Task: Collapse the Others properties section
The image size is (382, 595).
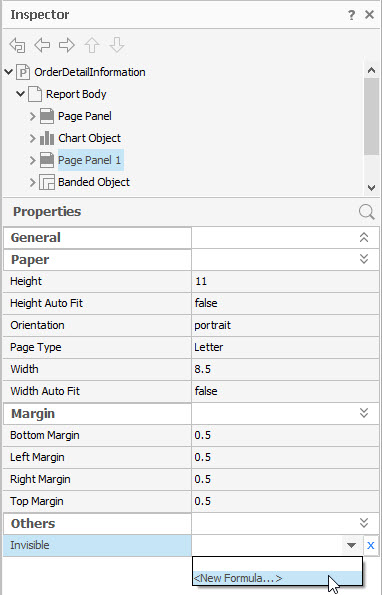Action: [364, 523]
